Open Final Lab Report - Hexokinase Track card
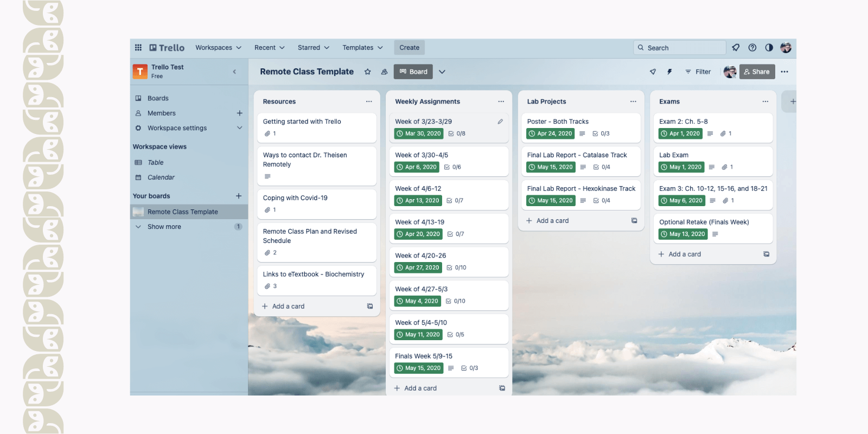 pos(581,195)
